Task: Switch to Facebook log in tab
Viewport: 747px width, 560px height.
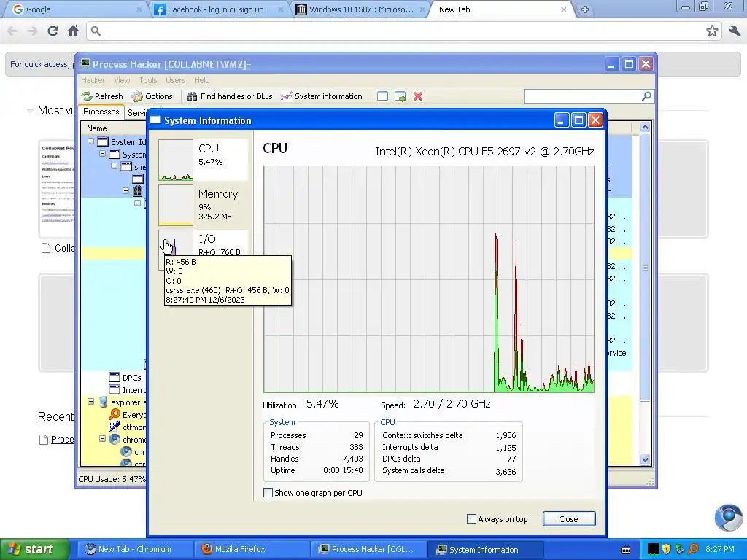Action: pyautogui.click(x=215, y=9)
